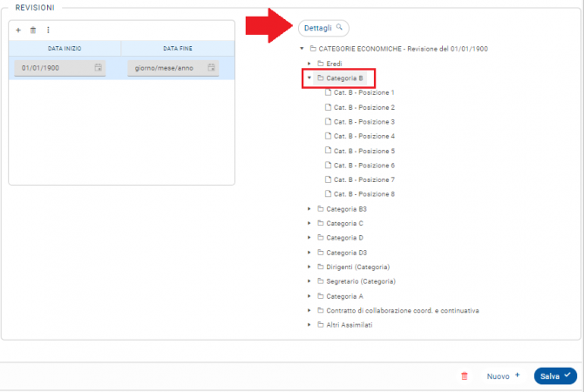Expand the Dirigenti (Categoria) node
Screen dimensions: 584x392
pyautogui.click(x=309, y=267)
